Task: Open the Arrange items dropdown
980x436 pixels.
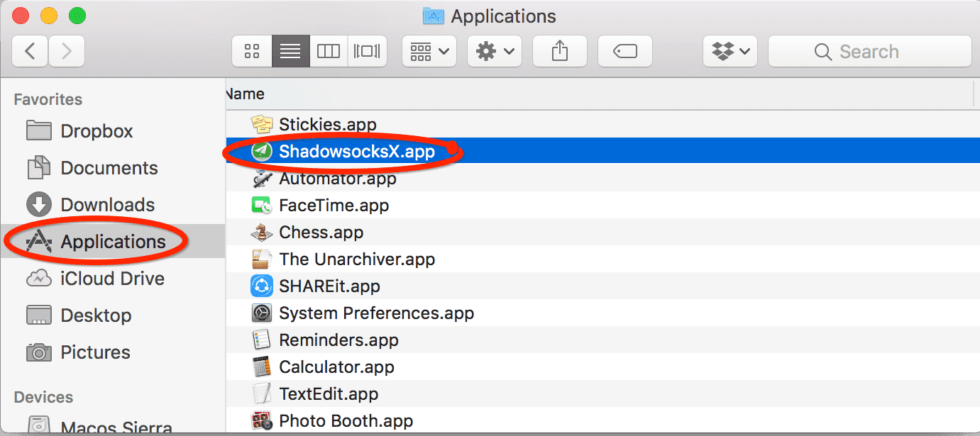Action: click(429, 51)
